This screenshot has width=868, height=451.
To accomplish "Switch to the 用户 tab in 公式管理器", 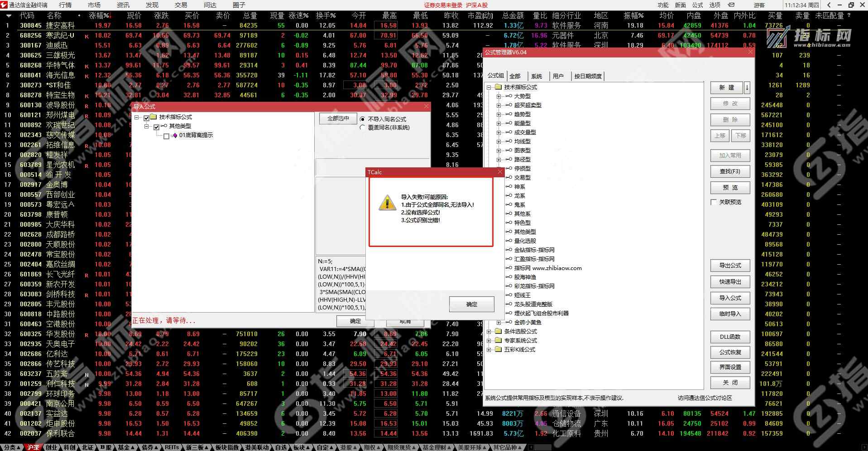I will [558, 76].
